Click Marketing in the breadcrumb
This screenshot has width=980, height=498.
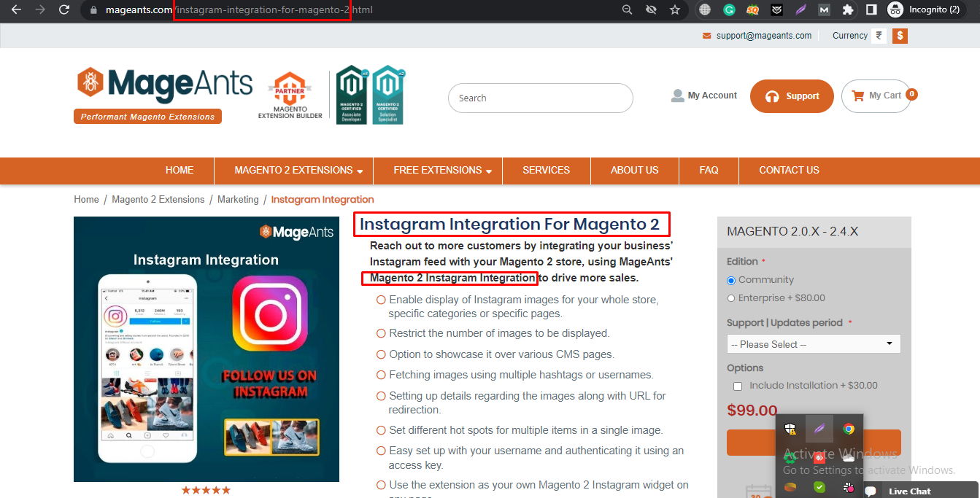[x=238, y=200]
